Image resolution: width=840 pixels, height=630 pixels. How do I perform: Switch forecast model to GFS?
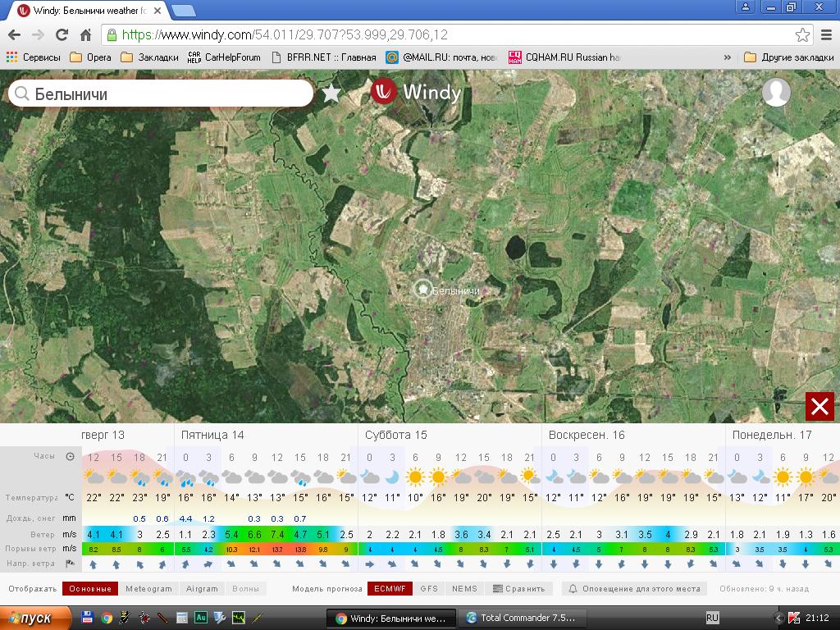(429, 589)
